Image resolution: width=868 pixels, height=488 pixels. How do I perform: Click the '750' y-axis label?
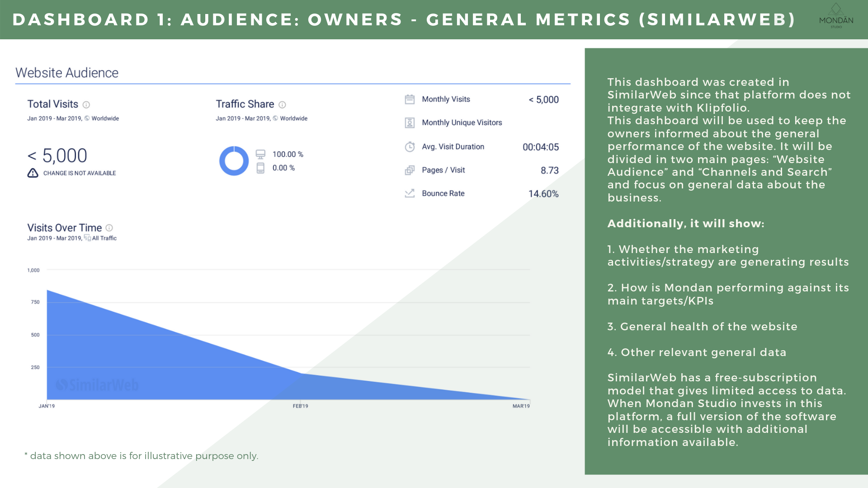click(35, 302)
